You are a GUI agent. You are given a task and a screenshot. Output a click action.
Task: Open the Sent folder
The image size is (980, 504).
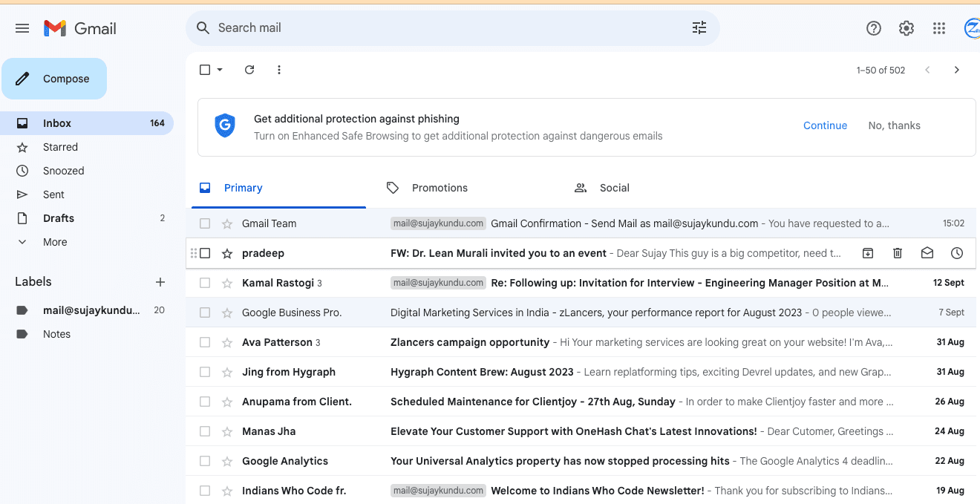(x=87, y=194)
